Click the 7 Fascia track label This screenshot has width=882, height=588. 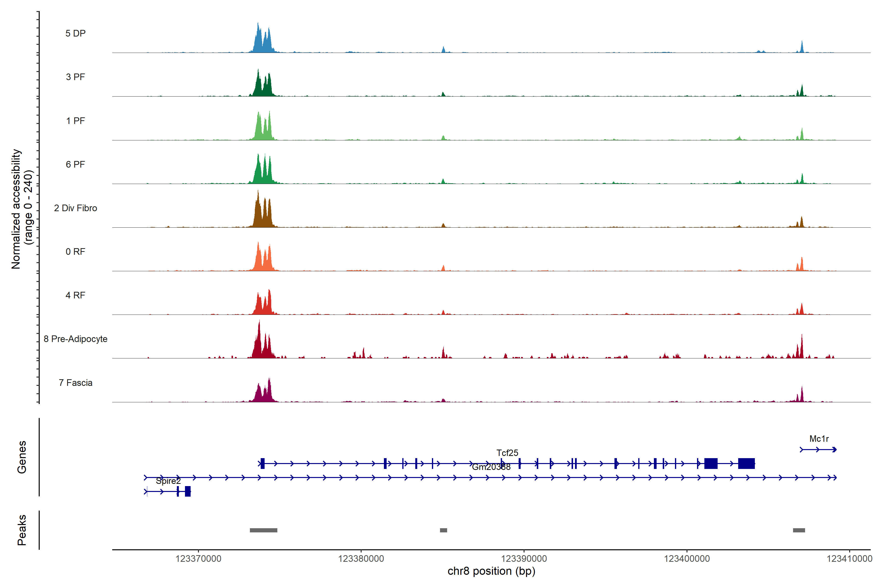[75, 383]
